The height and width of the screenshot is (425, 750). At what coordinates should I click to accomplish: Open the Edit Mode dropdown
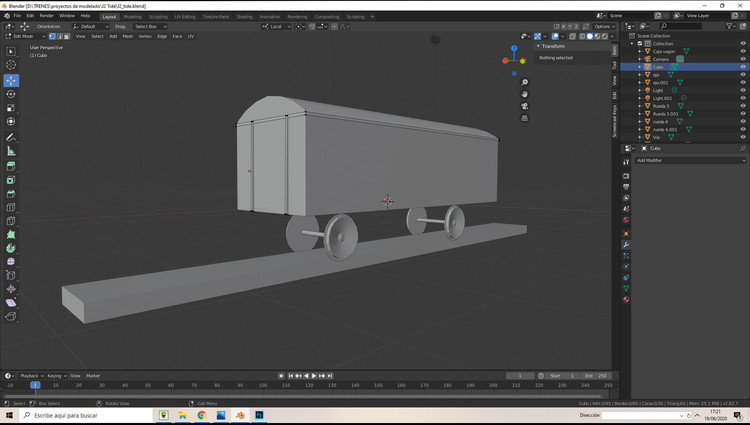[x=25, y=36]
